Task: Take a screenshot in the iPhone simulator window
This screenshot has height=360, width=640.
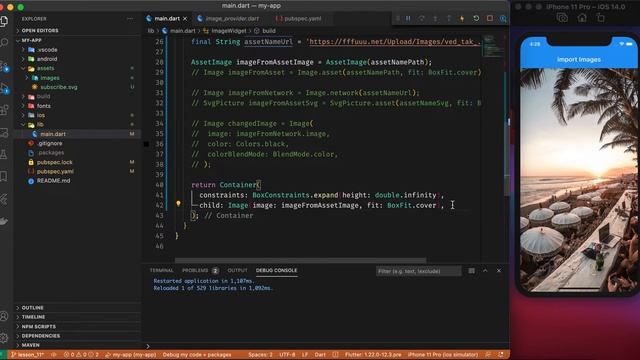Action: (x=562, y=18)
